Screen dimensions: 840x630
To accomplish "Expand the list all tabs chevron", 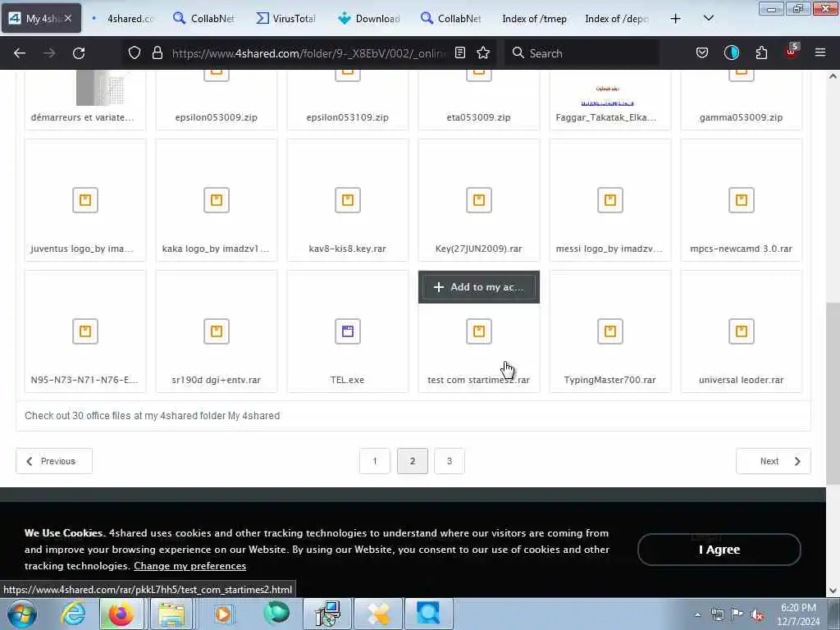I will pos(708,18).
